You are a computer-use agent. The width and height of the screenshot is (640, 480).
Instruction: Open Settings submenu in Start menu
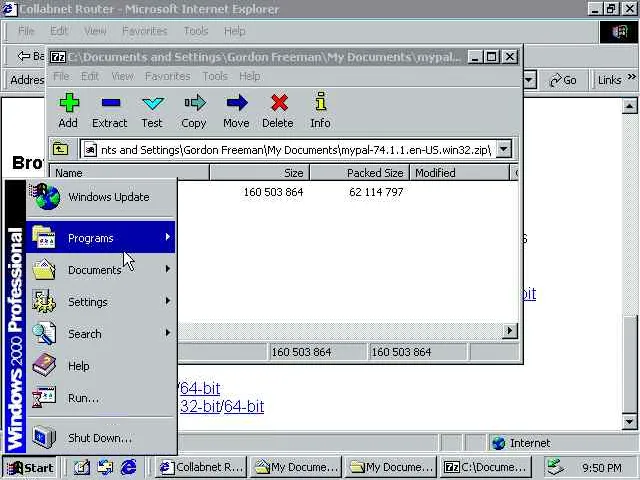click(x=100, y=302)
